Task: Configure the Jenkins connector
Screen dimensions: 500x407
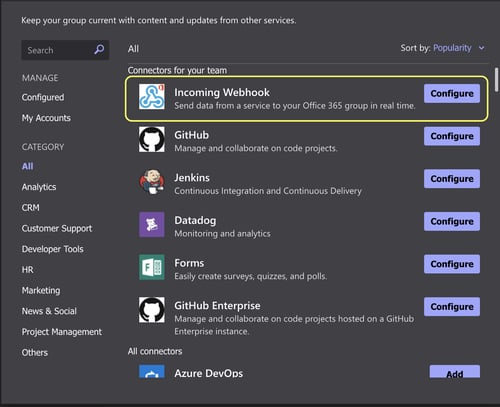Action: point(452,179)
